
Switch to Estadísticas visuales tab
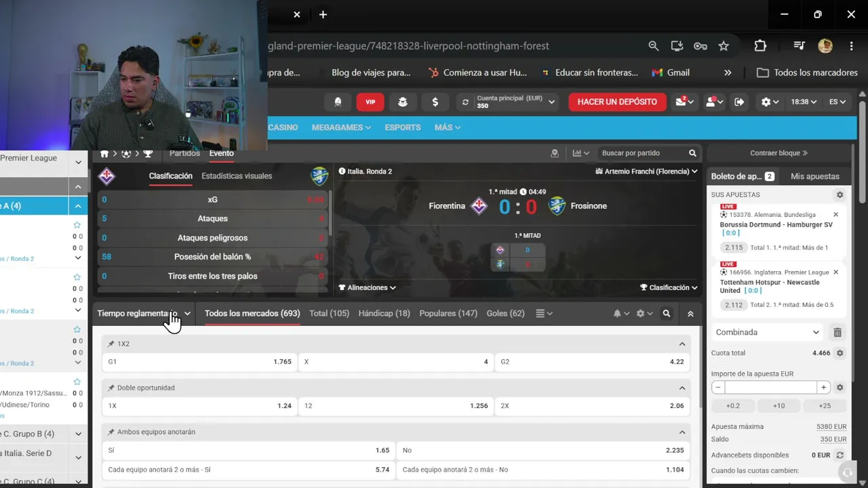(237, 176)
